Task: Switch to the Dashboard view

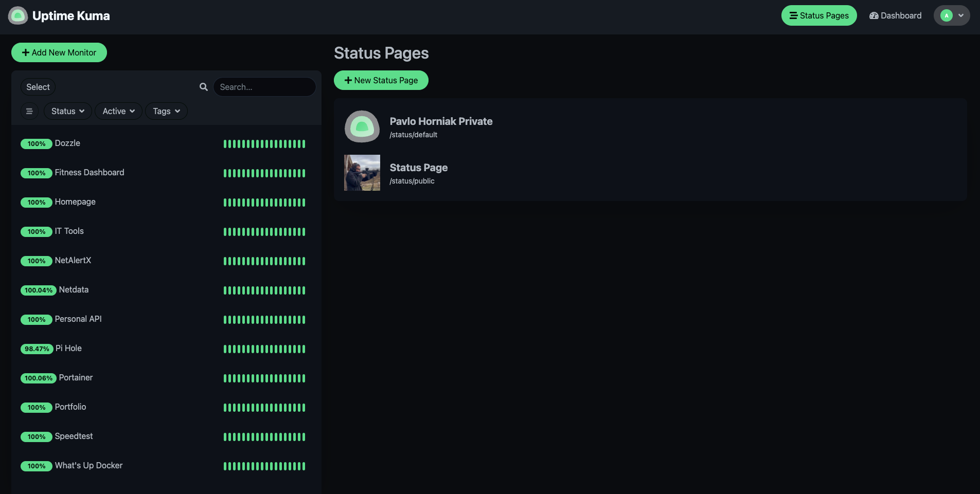Action: click(895, 15)
